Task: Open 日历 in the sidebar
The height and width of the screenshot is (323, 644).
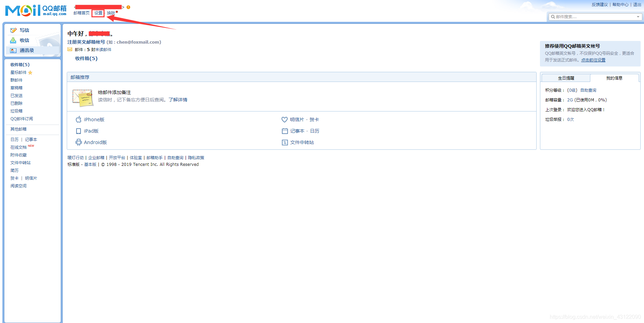Action: [14, 140]
